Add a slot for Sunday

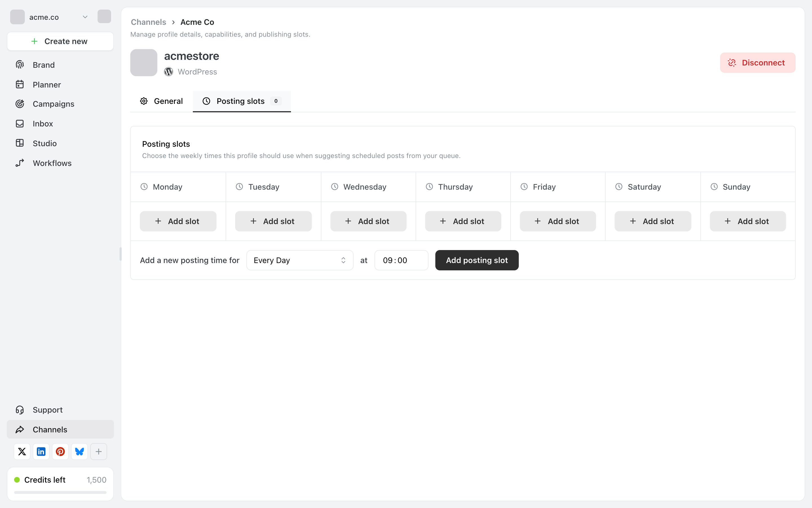(748, 221)
